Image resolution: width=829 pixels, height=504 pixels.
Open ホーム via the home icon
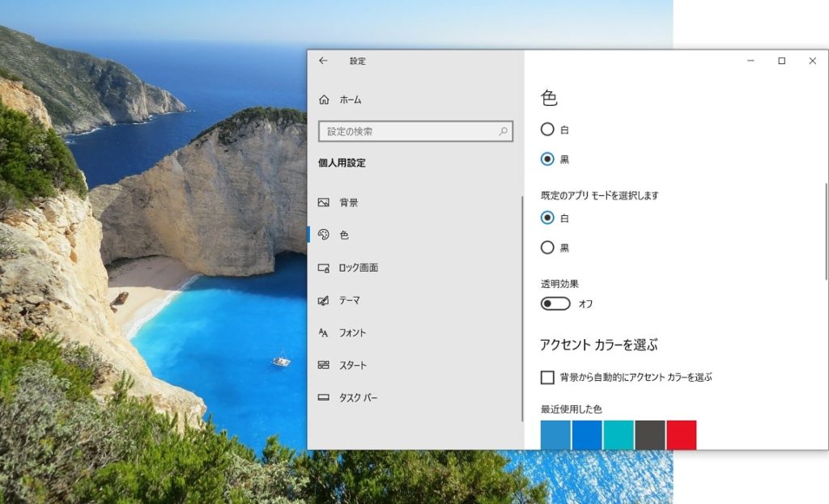click(324, 100)
